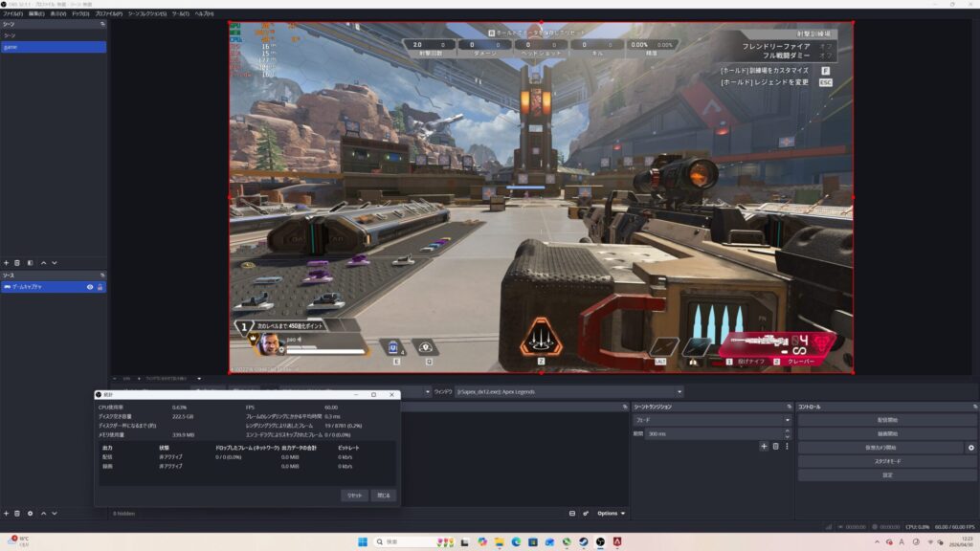This screenshot has height=551, width=980.
Task: Open the window dropdown showing Apex Legends
Action: (569, 391)
